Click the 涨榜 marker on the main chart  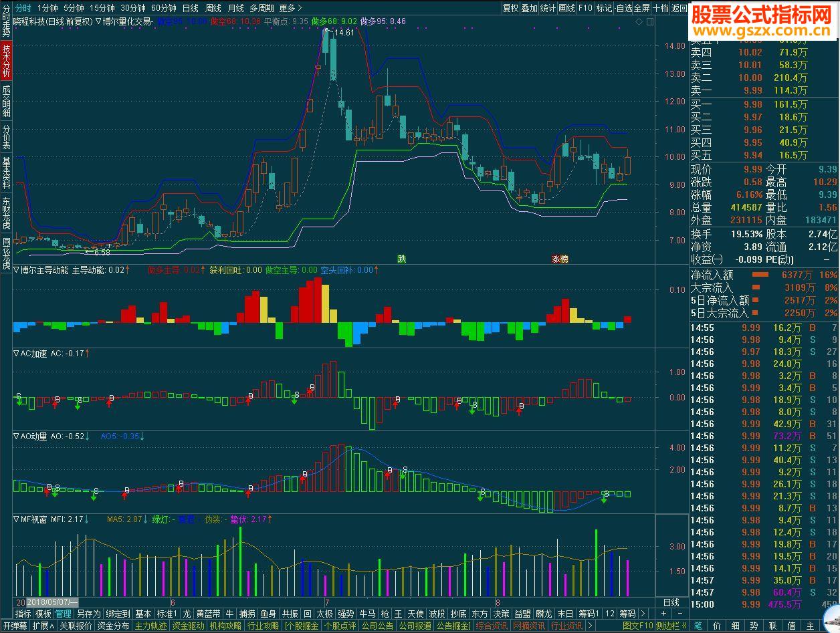click(x=559, y=259)
